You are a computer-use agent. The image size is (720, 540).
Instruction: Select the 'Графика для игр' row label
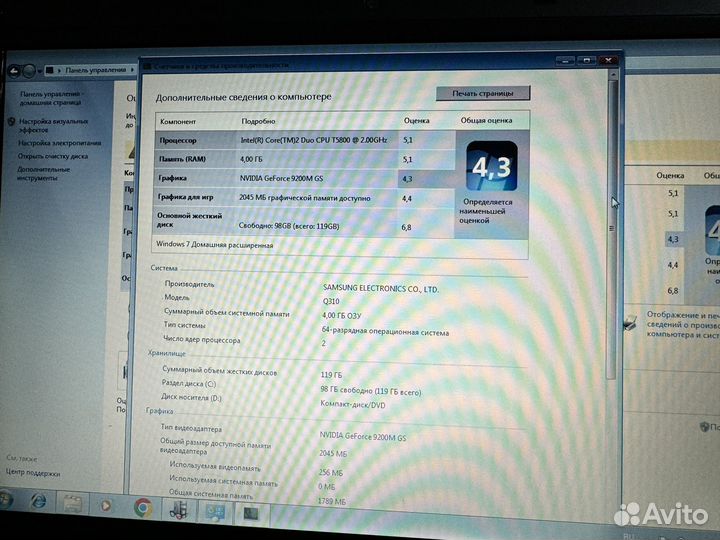tap(186, 197)
